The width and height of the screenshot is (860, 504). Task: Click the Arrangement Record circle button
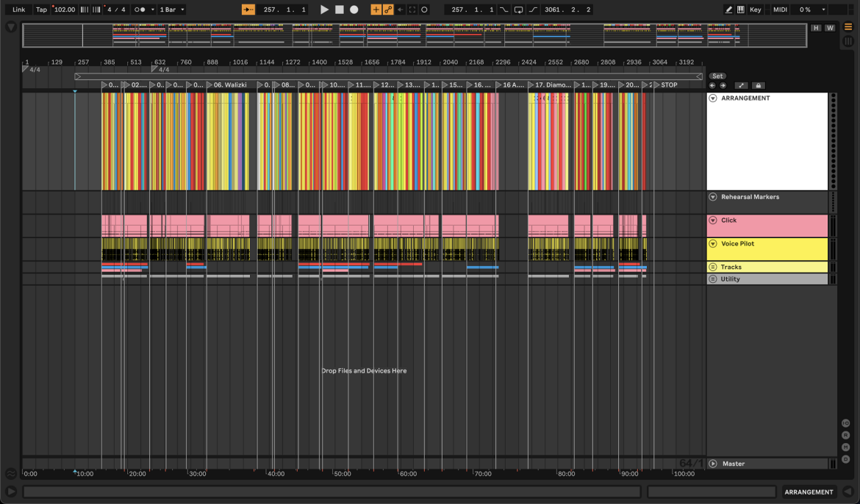click(x=354, y=10)
